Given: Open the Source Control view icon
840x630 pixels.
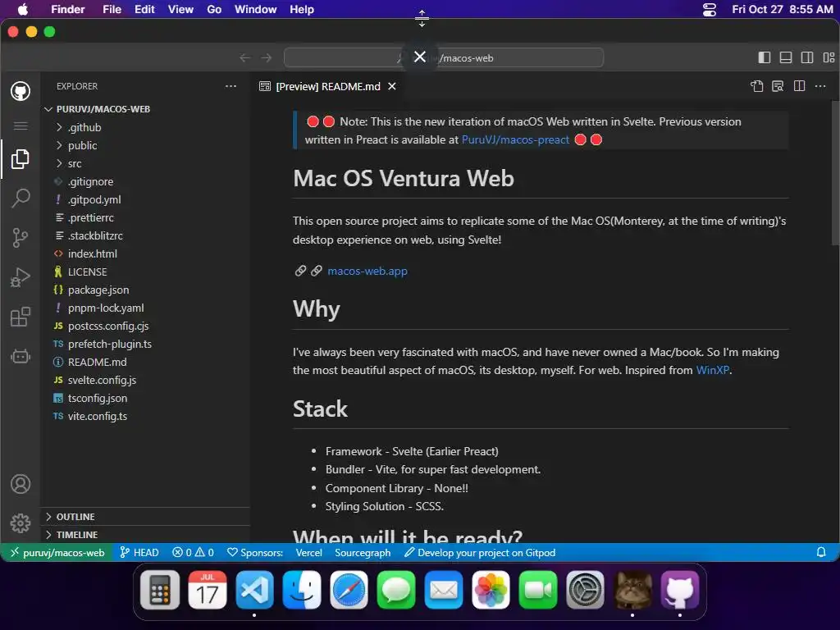Looking at the screenshot, I should [21, 237].
